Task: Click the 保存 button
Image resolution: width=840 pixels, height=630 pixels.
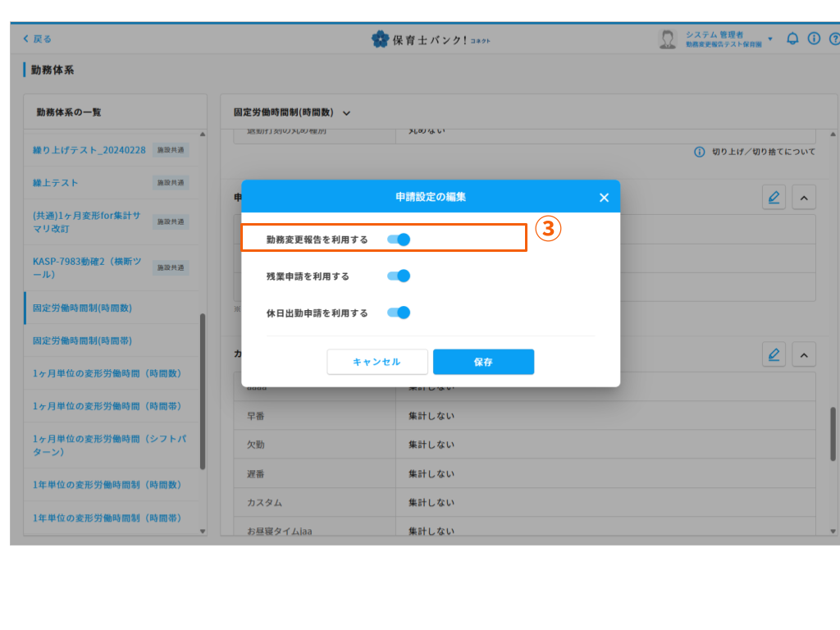Action: [x=483, y=362]
